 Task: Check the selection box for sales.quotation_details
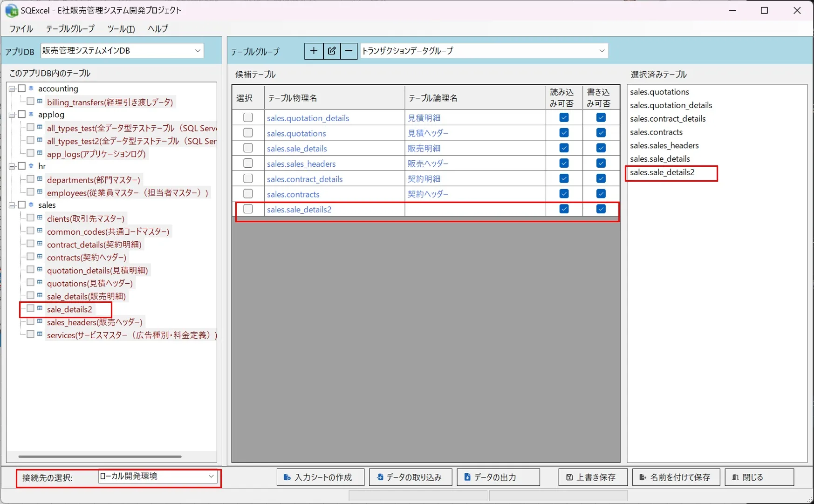(x=248, y=117)
